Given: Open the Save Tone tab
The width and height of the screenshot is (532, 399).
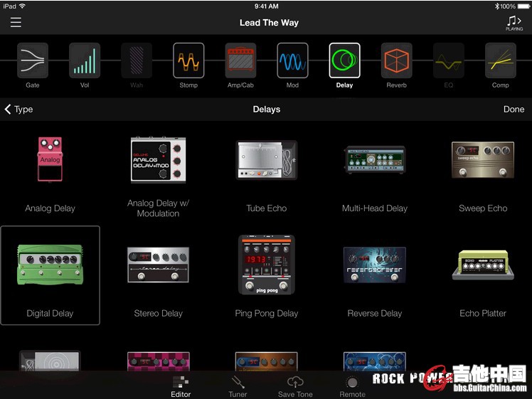Looking at the screenshot, I should (x=295, y=386).
